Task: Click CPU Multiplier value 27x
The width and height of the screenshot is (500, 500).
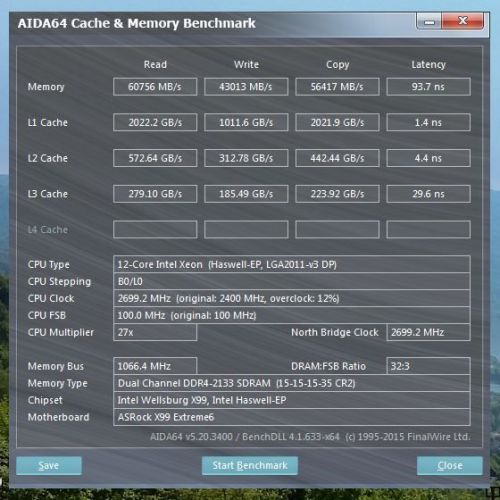Action: tap(155, 332)
